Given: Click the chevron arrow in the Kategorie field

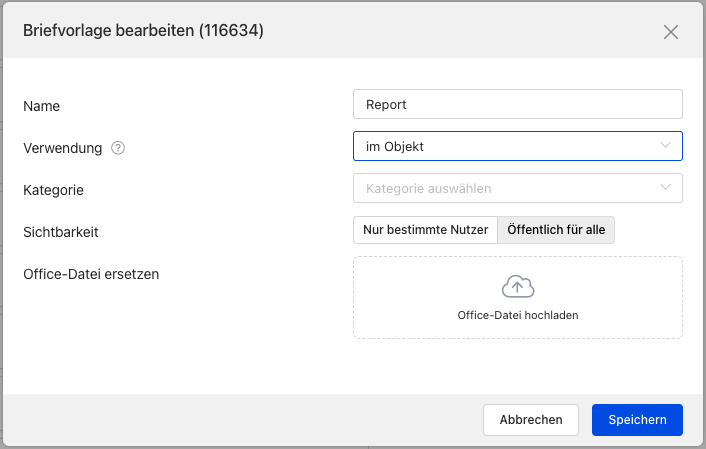Looking at the screenshot, I should (665, 187).
